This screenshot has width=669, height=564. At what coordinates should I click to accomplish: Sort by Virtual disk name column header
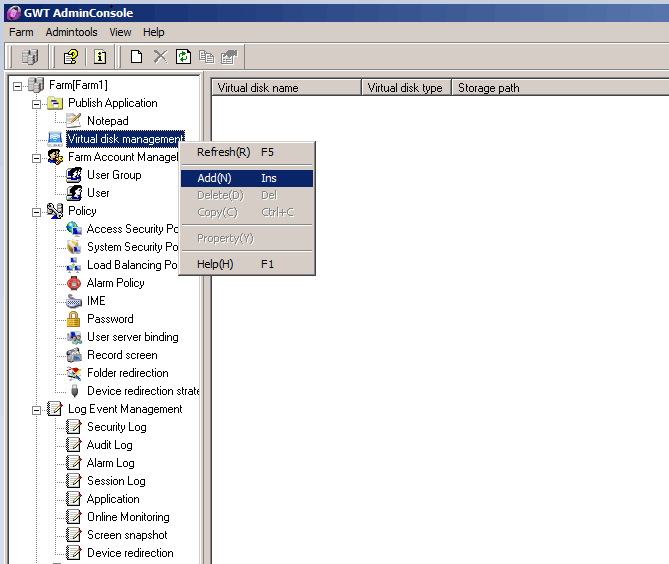point(286,88)
